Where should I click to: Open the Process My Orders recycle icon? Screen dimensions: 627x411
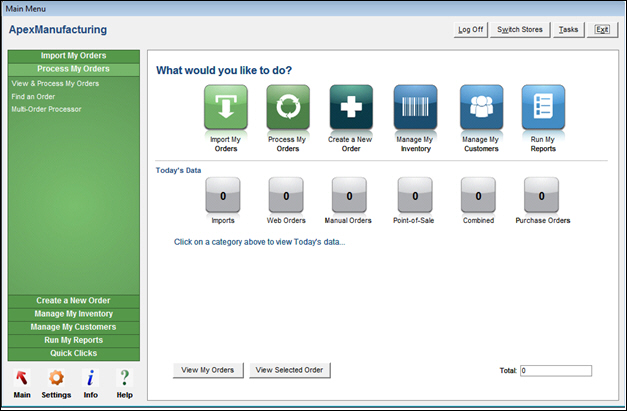(288, 107)
